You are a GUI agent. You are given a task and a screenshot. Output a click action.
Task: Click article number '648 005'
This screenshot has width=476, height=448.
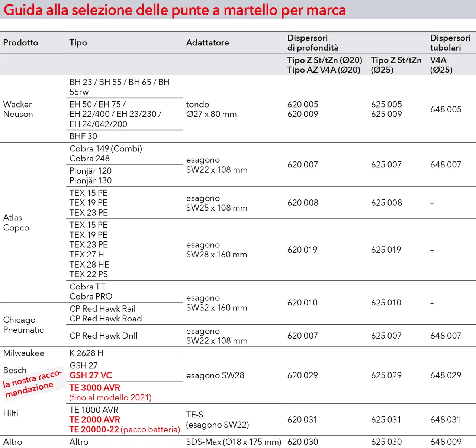click(x=446, y=109)
